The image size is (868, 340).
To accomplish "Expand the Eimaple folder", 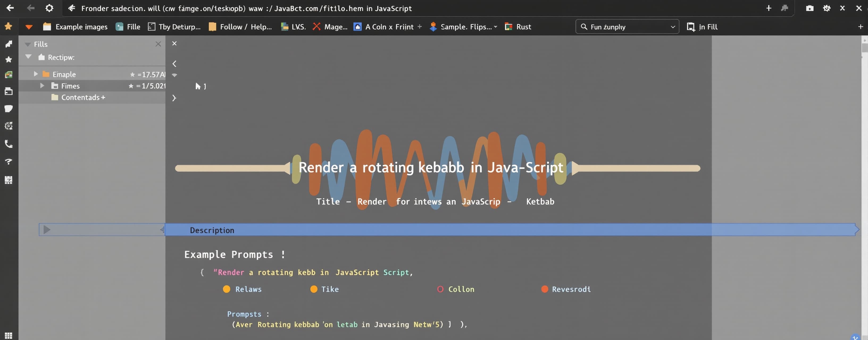I will tap(36, 74).
